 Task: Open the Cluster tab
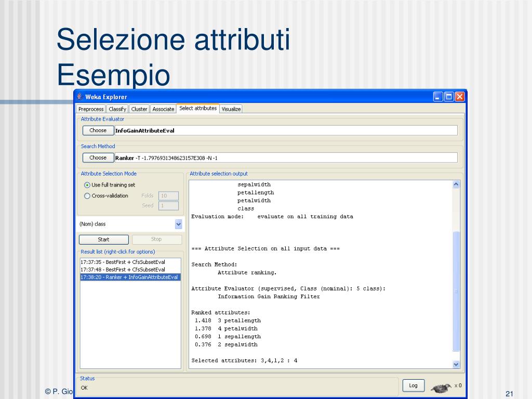pos(139,109)
